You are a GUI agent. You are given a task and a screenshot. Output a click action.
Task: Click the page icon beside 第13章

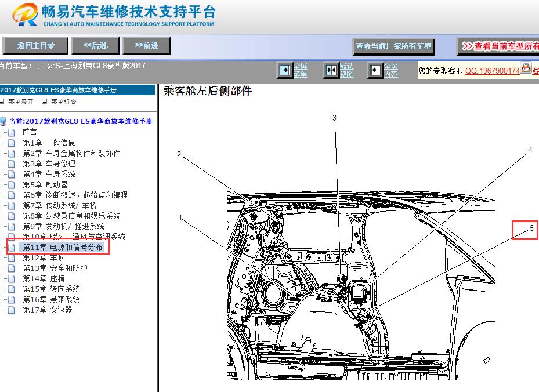(12, 268)
